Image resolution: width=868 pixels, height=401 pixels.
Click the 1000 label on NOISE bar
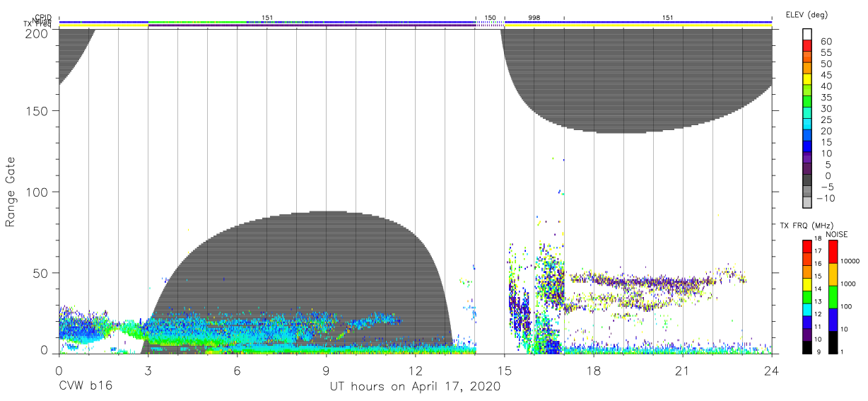(849, 284)
